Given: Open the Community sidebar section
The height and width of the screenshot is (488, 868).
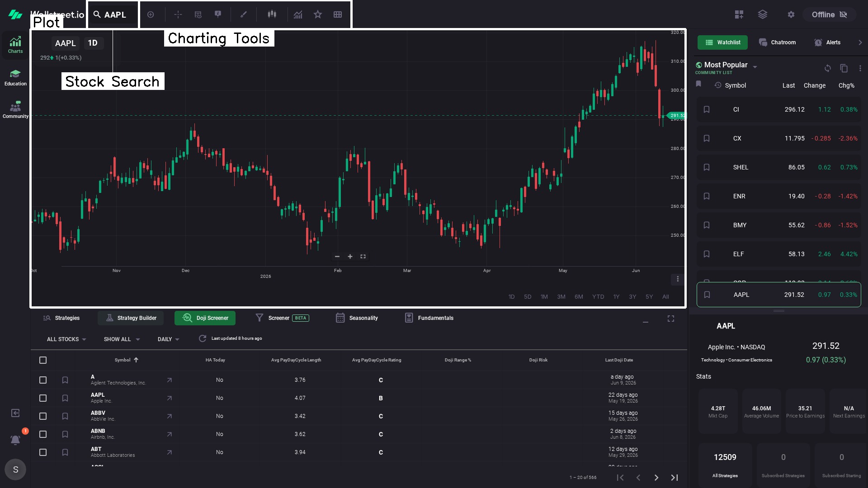Looking at the screenshot, I should click(15, 110).
